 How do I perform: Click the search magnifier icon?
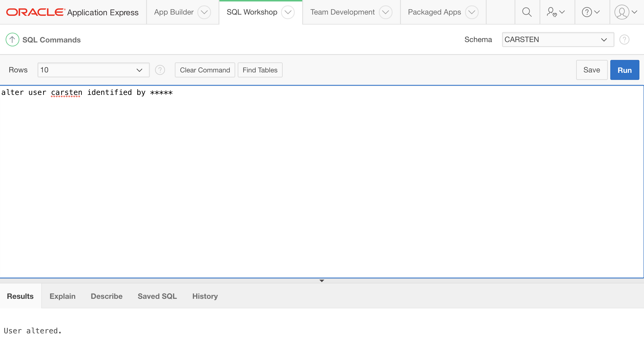point(527,12)
